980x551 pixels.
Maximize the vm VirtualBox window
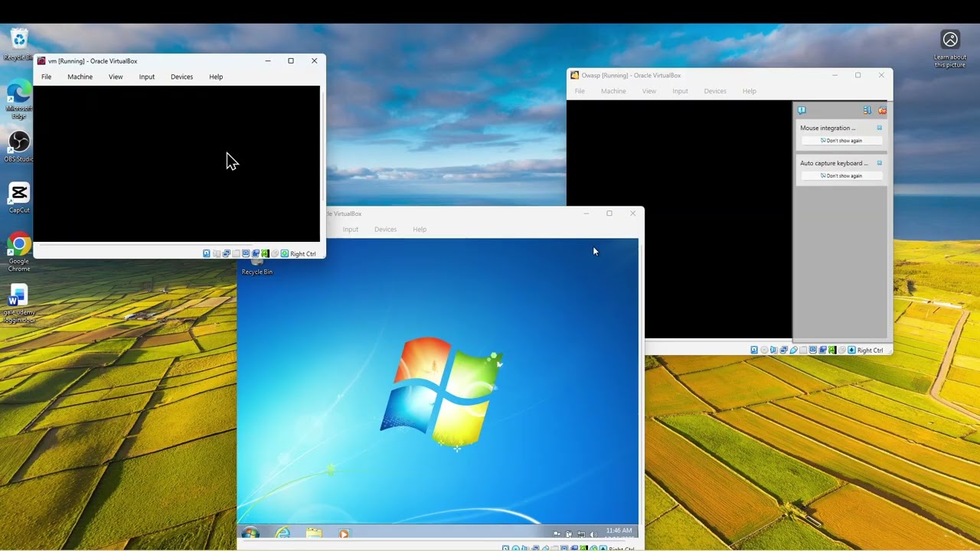(291, 60)
